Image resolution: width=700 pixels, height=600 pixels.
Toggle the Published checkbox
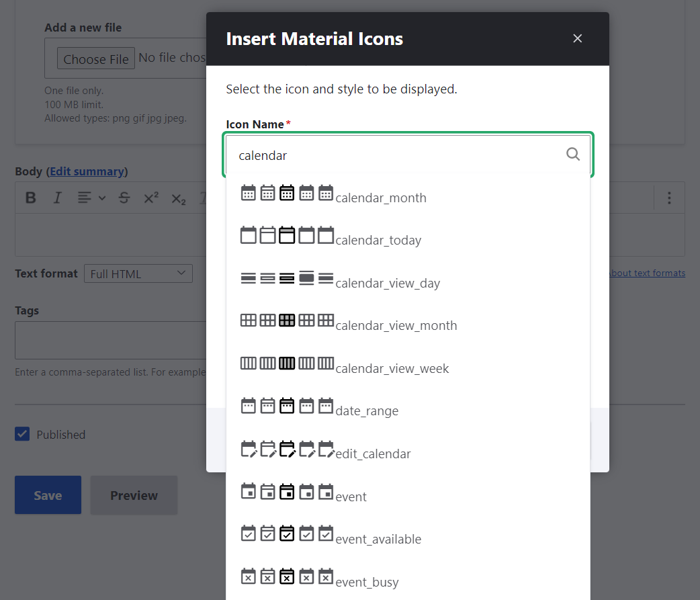[x=22, y=434]
